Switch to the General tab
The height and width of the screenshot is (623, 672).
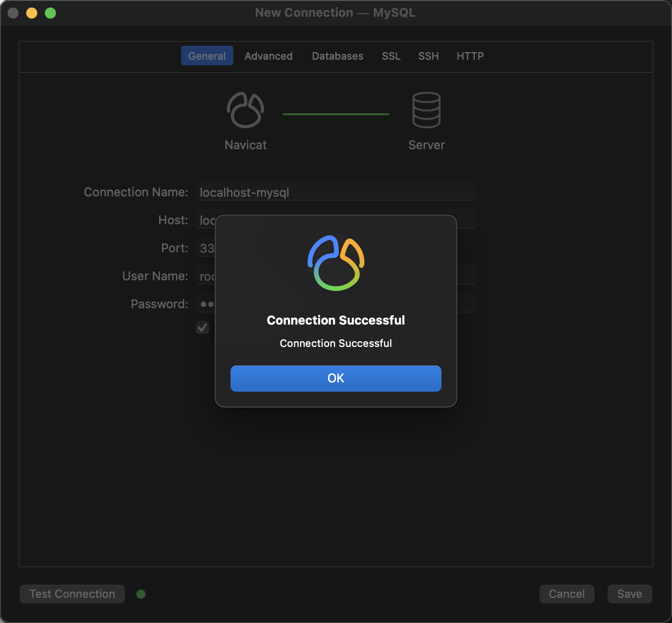(207, 56)
